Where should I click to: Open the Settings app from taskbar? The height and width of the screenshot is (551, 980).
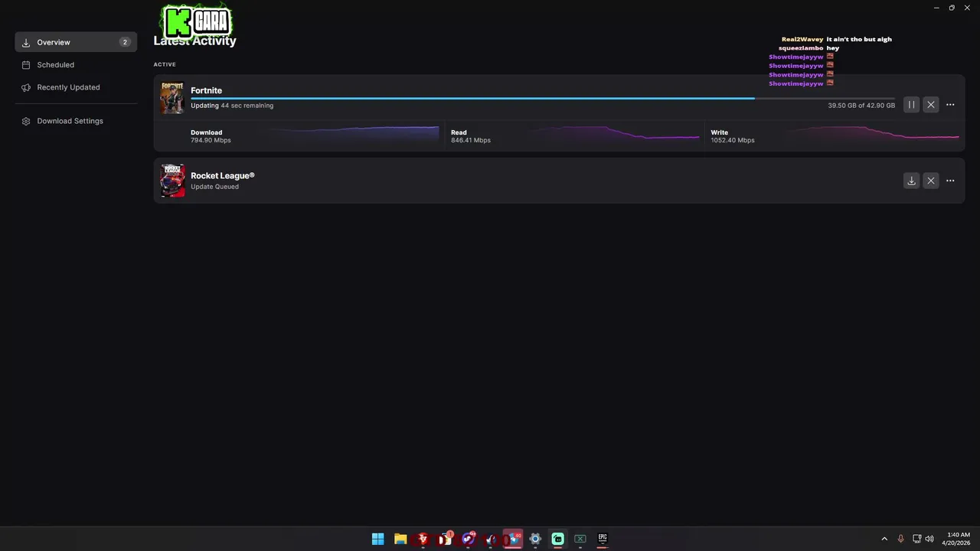click(535, 539)
